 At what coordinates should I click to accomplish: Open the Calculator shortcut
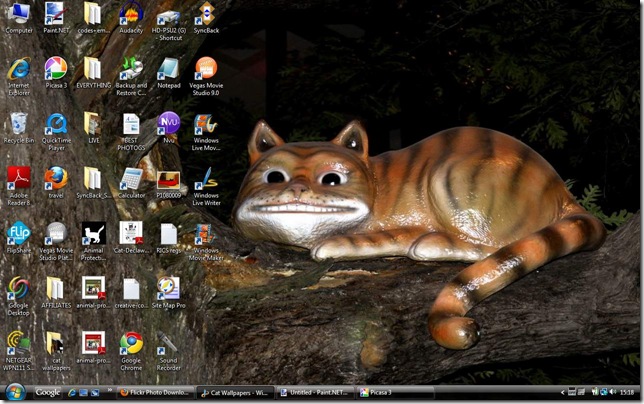[130, 180]
